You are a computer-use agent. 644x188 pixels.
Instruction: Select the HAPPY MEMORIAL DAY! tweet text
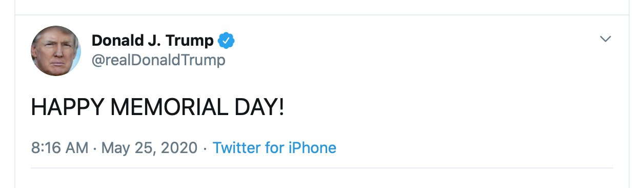(x=157, y=108)
